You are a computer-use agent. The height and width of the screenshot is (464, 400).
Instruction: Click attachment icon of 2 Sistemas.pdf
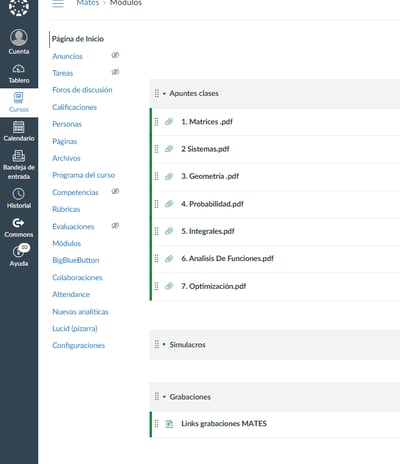[x=169, y=149]
